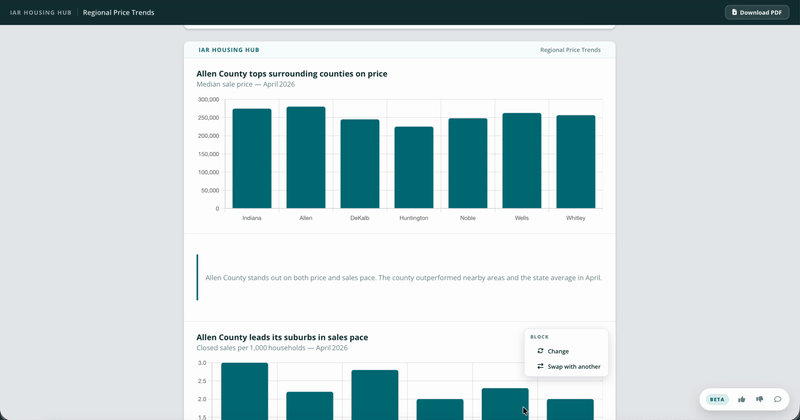Click Regional Price Trends in the top bar
Viewport: 800px width, 420px height.
(x=118, y=12)
